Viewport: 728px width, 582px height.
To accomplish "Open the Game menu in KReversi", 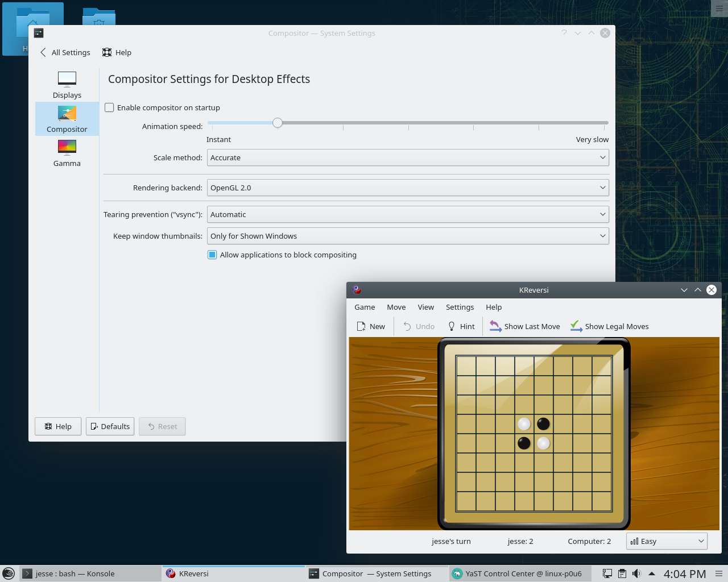I will click(365, 307).
